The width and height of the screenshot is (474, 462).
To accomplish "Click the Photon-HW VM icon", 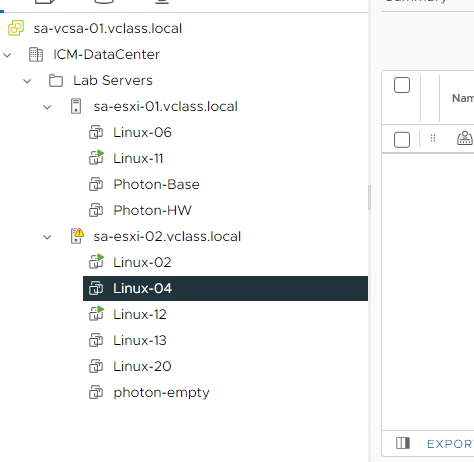I will (96, 210).
